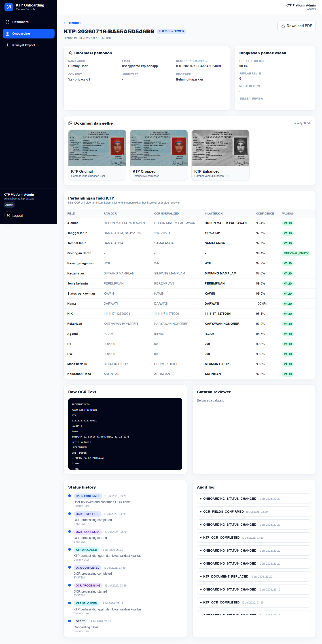Click raw OCR cell SAMALANGA, 31-12-1975

point(122,233)
